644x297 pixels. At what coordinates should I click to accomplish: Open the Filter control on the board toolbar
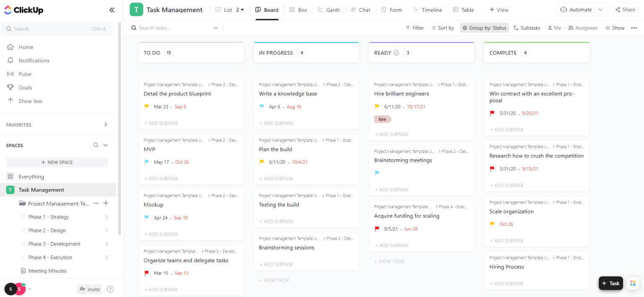415,28
